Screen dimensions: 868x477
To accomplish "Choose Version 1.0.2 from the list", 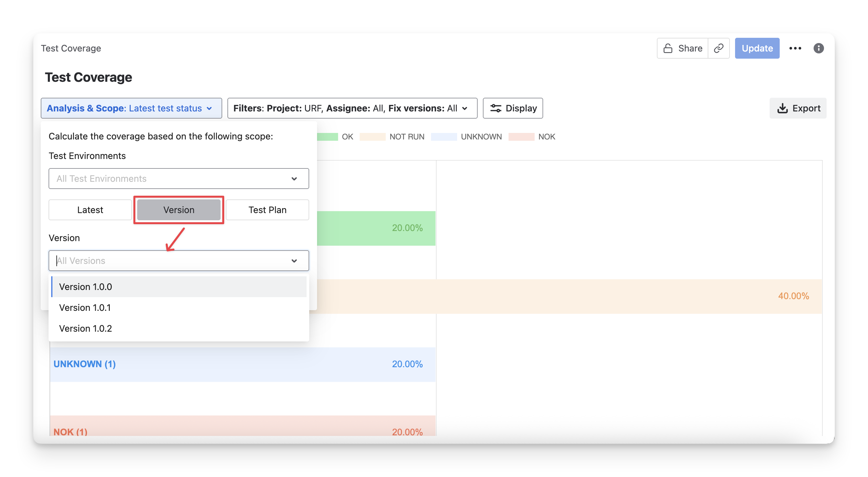I will click(86, 328).
